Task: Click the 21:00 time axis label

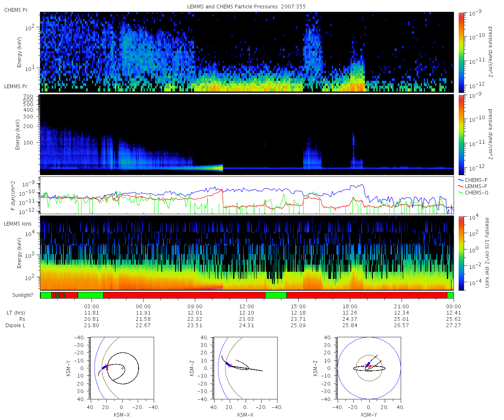Action: click(x=402, y=306)
